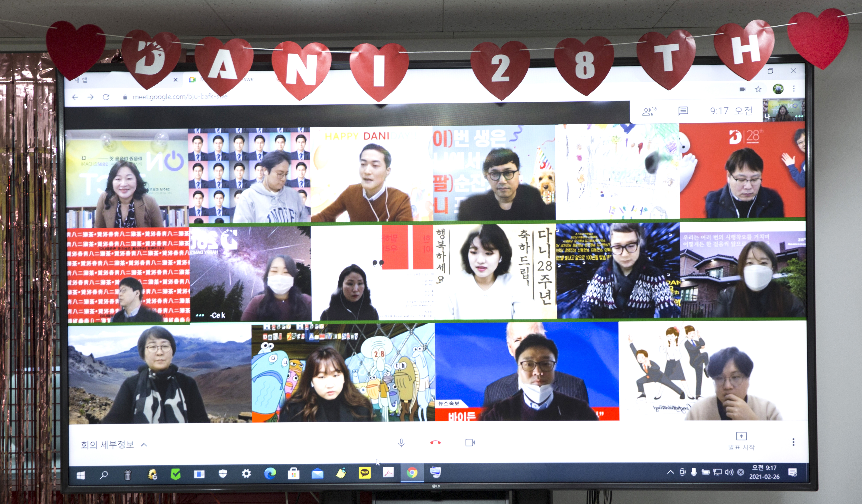Open the meeting chat panel
The image size is (862, 504).
683,111
